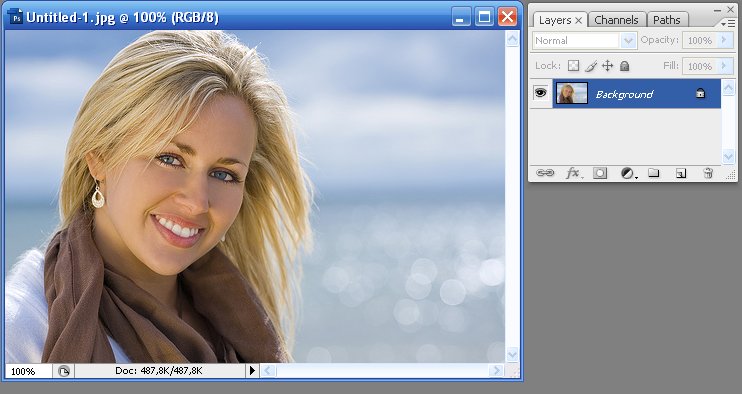Click the zoom percentage field in status bar
Image resolution: width=742 pixels, height=394 pixels.
point(28,371)
